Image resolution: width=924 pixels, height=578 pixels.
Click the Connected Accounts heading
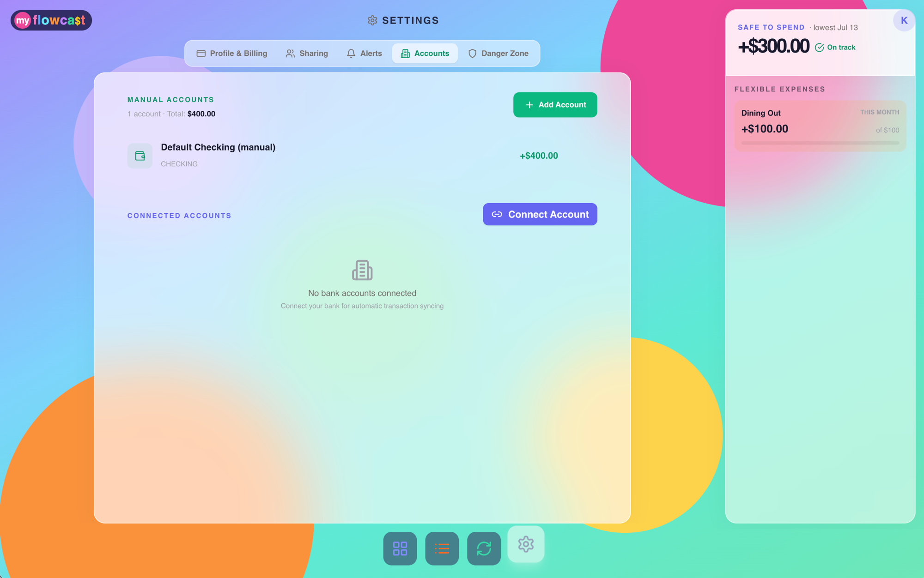[x=179, y=216]
